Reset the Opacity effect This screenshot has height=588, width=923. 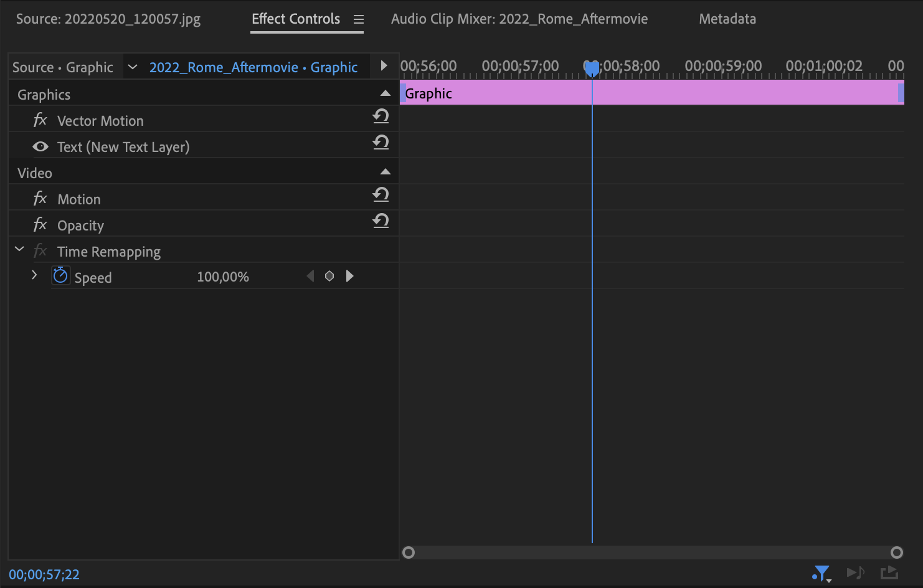(x=381, y=222)
